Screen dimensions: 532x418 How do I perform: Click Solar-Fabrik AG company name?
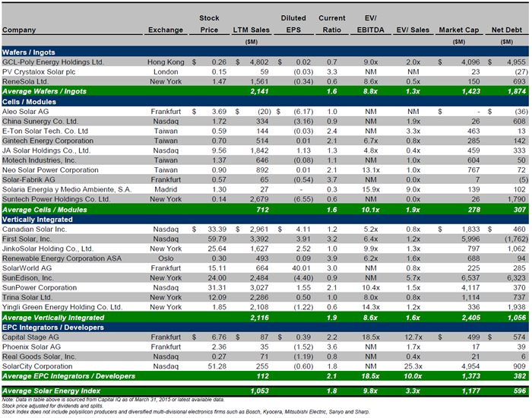pos(29,180)
